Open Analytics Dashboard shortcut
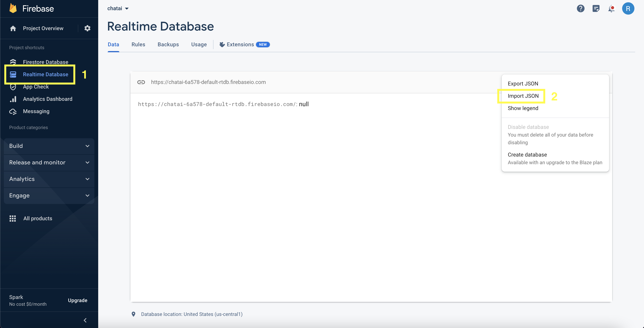644x328 pixels. pos(48,99)
